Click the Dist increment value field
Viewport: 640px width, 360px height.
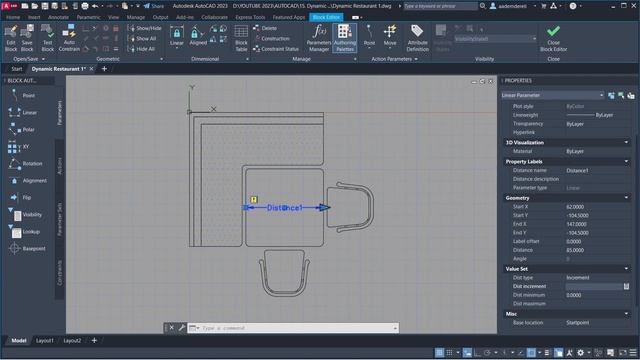click(594, 287)
